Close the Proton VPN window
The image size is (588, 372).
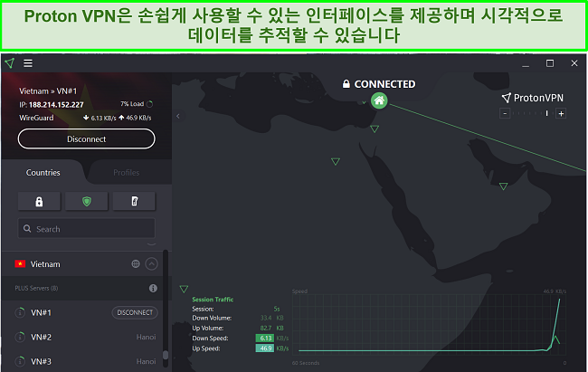click(x=574, y=63)
